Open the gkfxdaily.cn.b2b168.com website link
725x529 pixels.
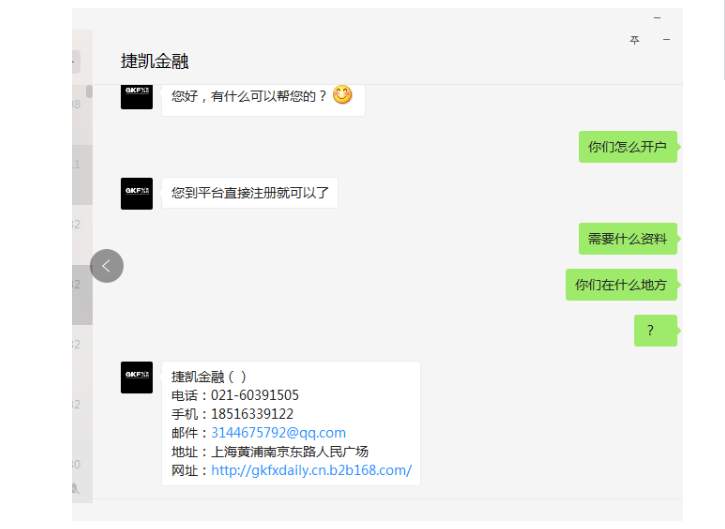(311, 470)
